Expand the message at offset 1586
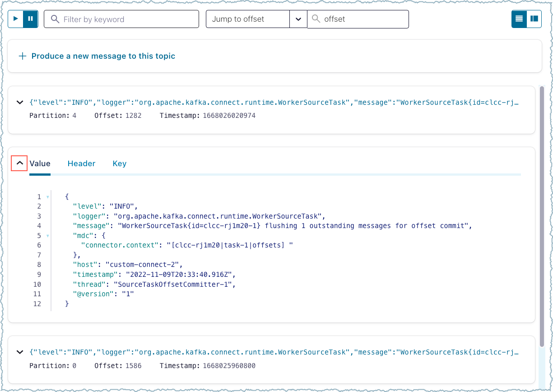The height and width of the screenshot is (392, 553). (19, 352)
